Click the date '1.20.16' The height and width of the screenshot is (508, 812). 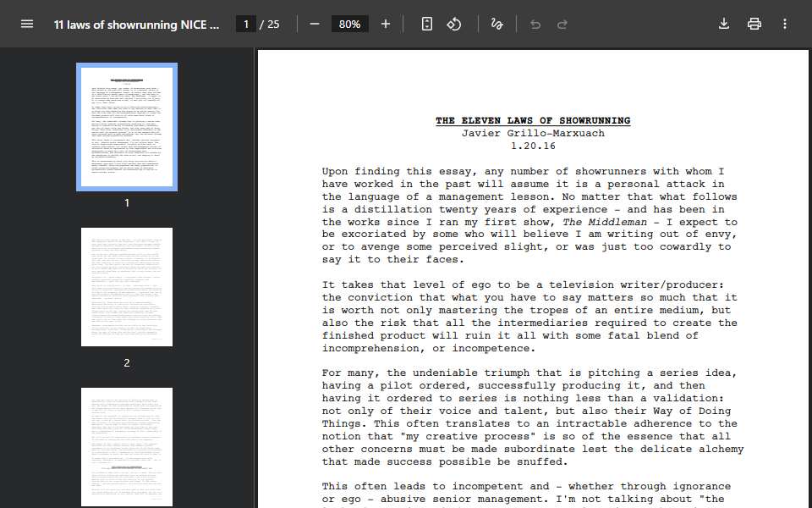pos(533,146)
